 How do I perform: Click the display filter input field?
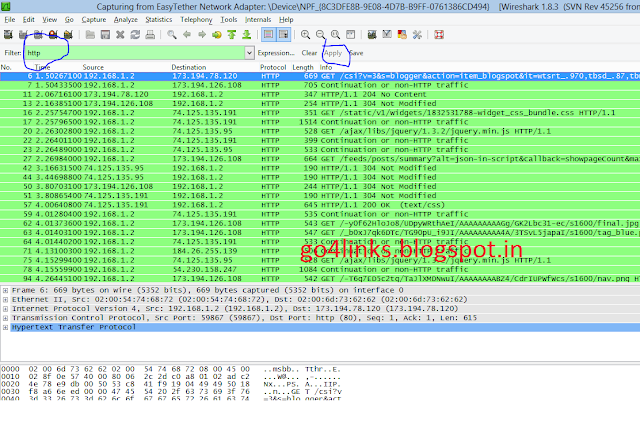click(135, 53)
